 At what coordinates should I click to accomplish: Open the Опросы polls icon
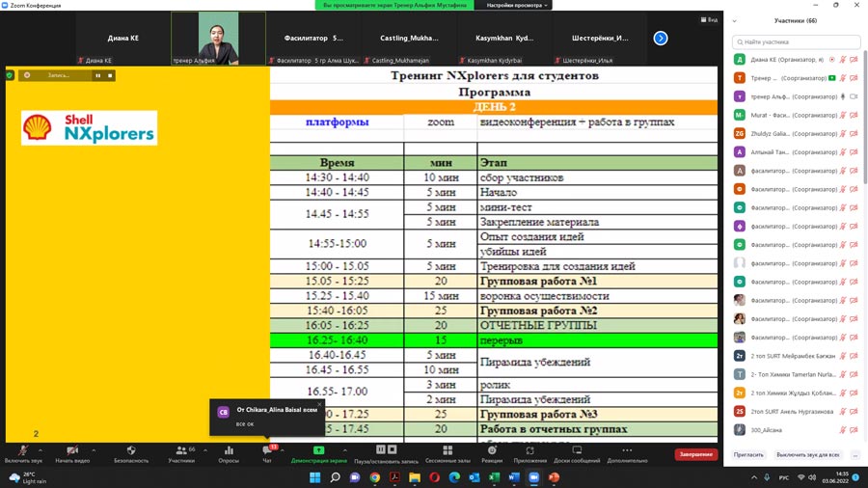(x=229, y=450)
